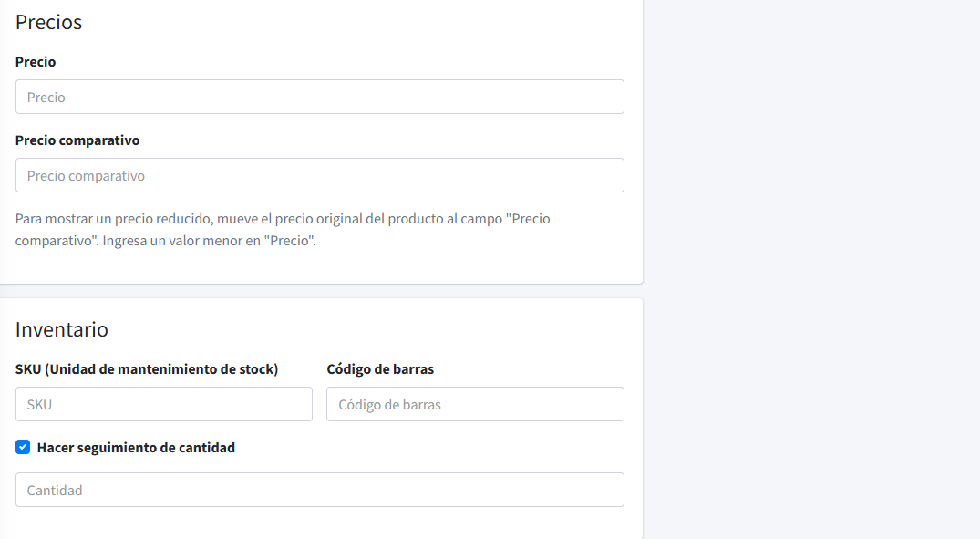Click the Código de barras label
This screenshot has height=539, width=980.
380,368
